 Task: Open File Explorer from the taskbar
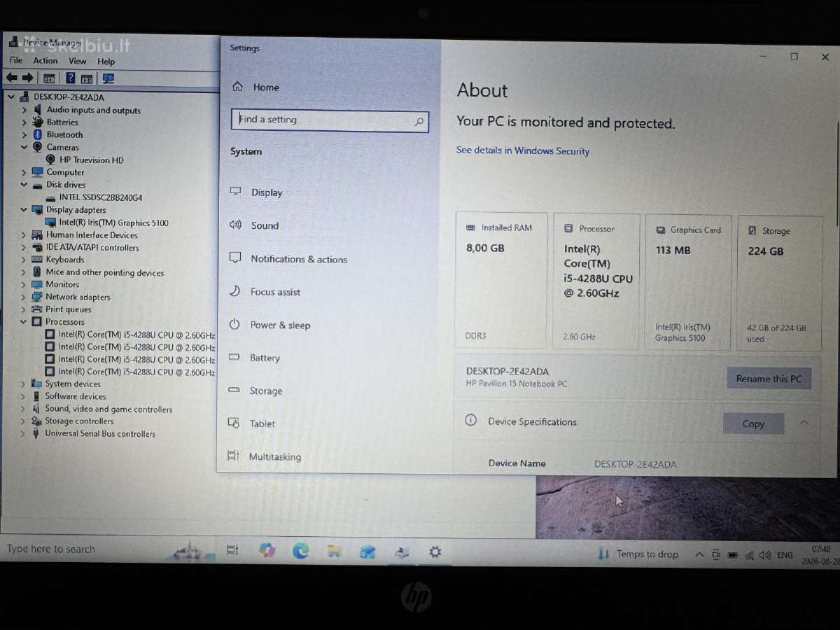[335, 552]
